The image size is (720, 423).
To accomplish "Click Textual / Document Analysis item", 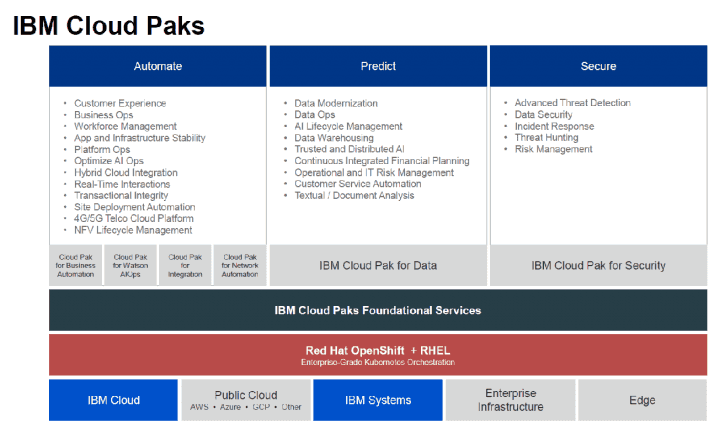I will point(354,196).
